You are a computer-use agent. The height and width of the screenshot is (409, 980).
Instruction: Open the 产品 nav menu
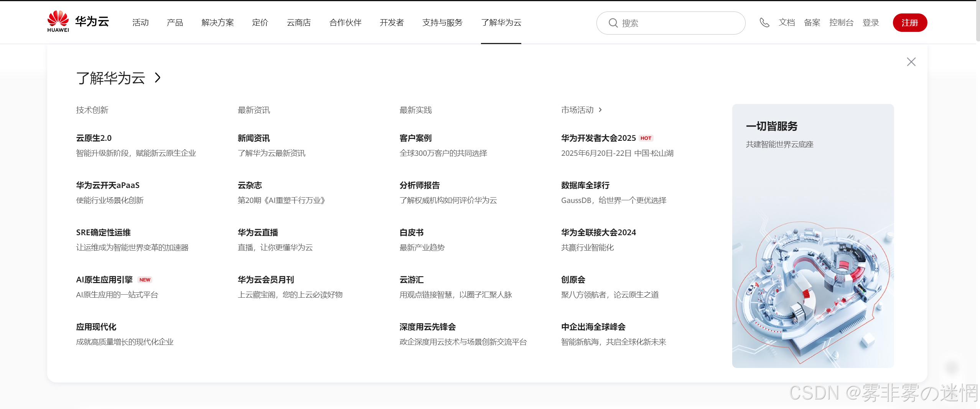pos(175,23)
